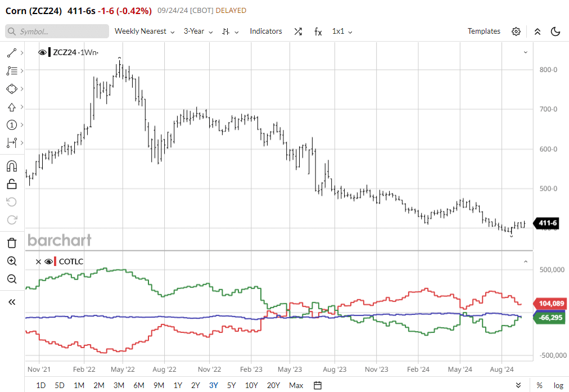Screen dimensions: 569x392
Task: Click the Symbol search field
Action: 57,31
